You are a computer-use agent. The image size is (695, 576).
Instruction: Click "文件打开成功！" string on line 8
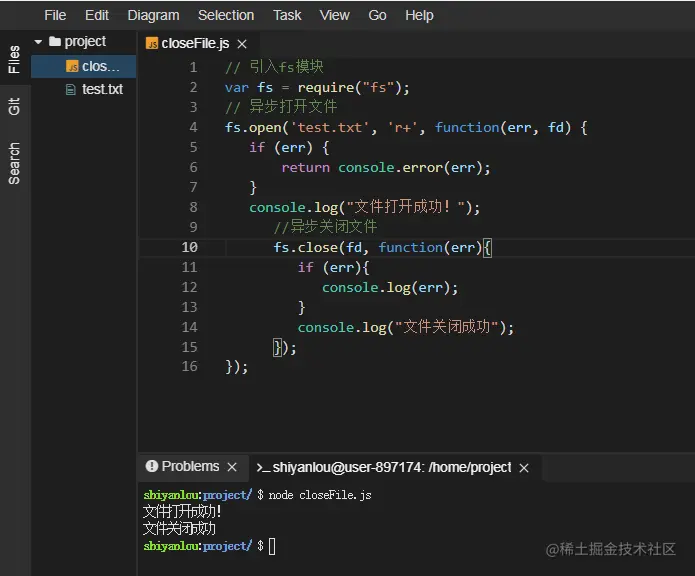[406, 207]
